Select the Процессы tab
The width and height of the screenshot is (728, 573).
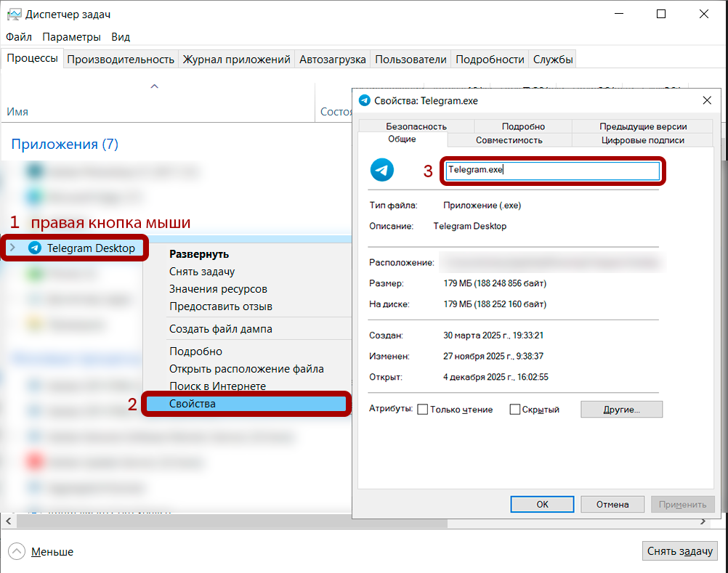[32, 58]
